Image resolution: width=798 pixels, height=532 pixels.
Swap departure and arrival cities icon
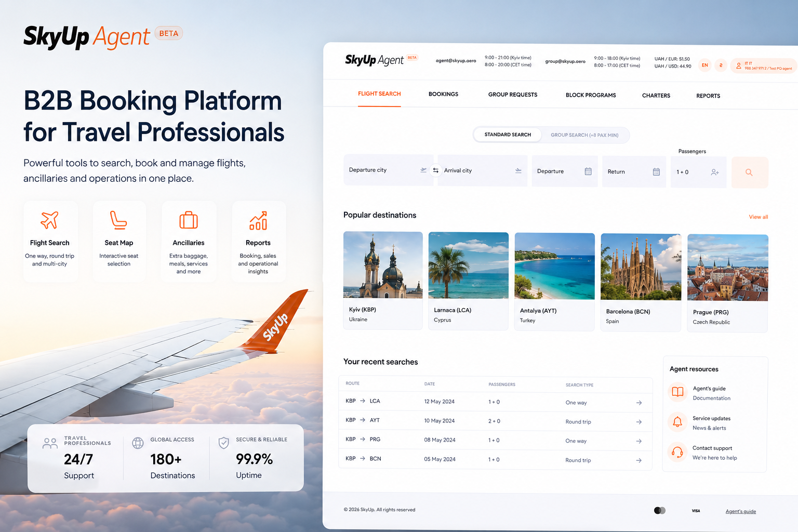tap(435, 170)
